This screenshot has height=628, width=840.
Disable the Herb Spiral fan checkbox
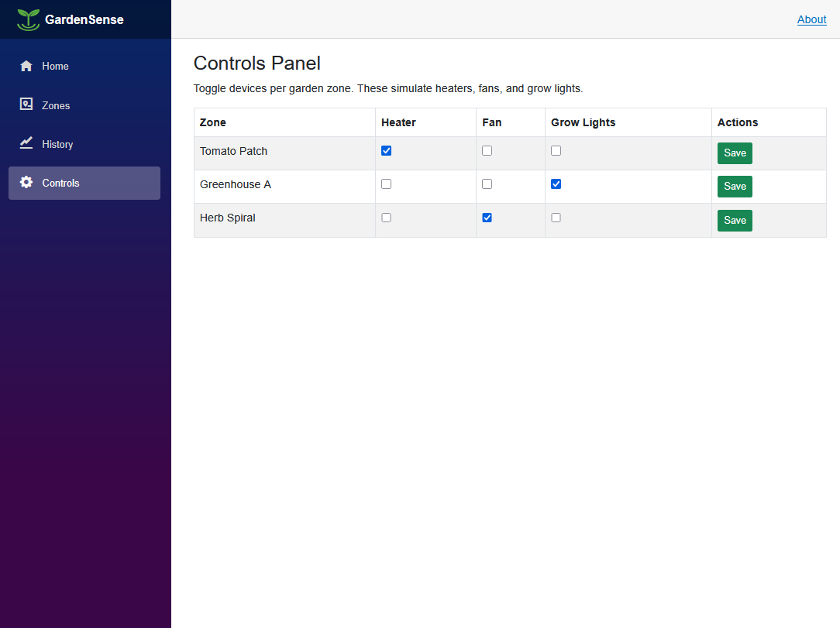click(x=487, y=218)
